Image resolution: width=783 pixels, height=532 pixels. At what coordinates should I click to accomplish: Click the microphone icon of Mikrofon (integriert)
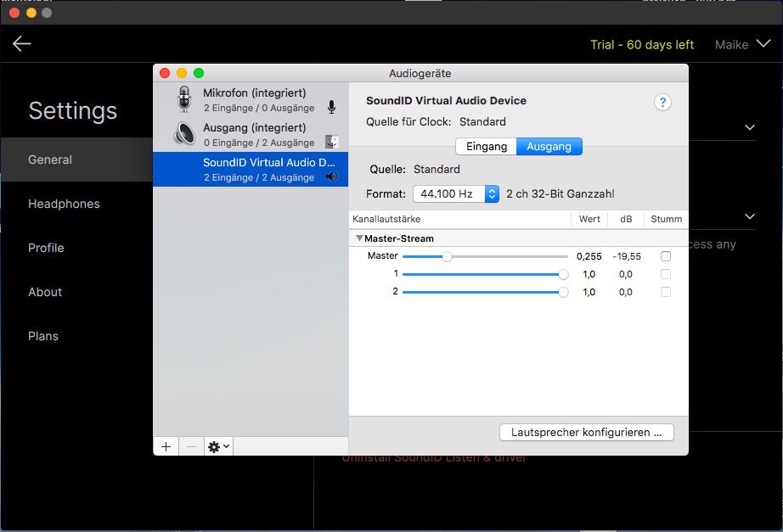pos(184,100)
